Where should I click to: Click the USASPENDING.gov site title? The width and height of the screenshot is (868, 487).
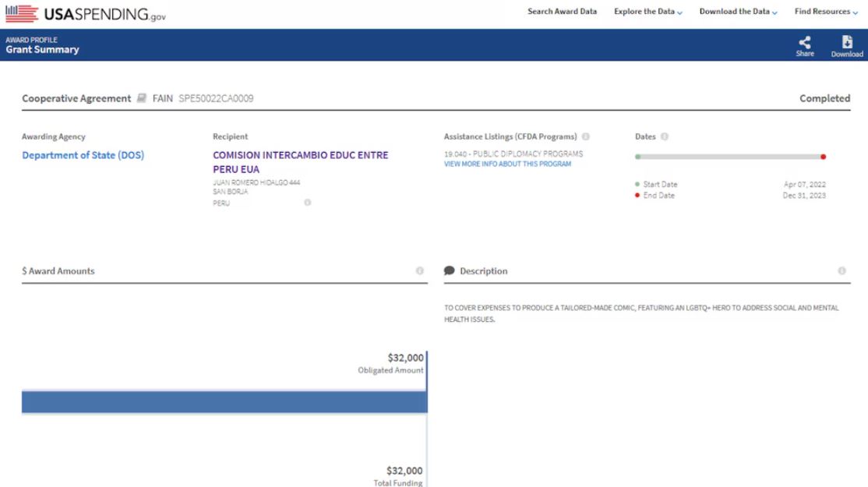pyautogui.click(x=104, y=14)
